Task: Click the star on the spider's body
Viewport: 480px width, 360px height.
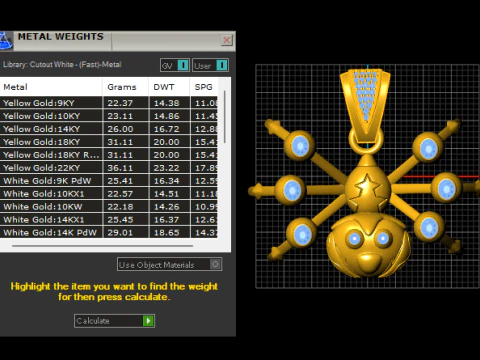Action: (367, 189)
